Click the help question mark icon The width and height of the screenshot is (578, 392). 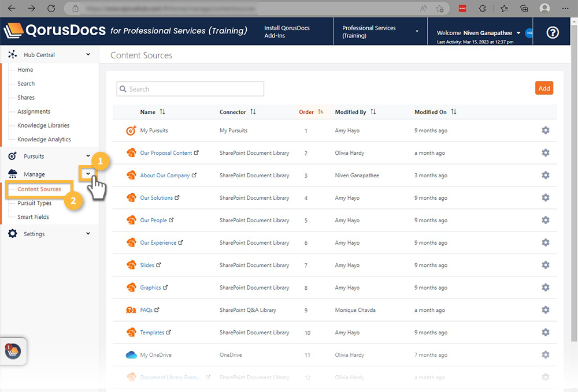coord(552,33)
